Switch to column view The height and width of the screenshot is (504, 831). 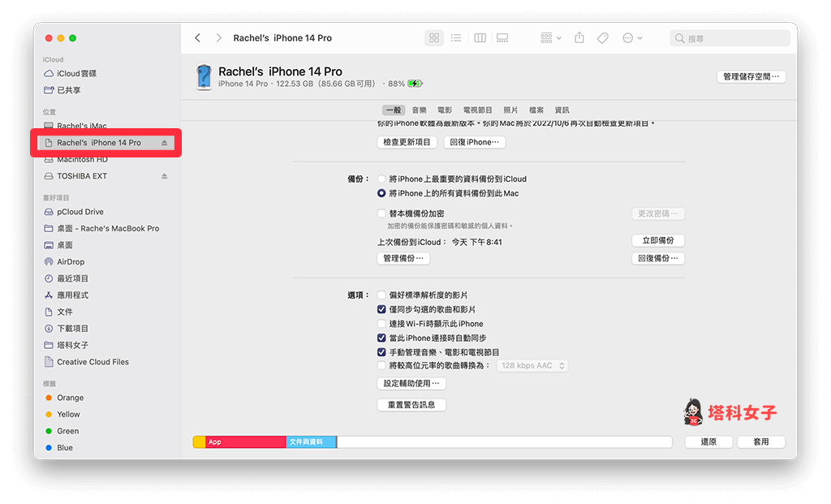click(x=480, y=37)
